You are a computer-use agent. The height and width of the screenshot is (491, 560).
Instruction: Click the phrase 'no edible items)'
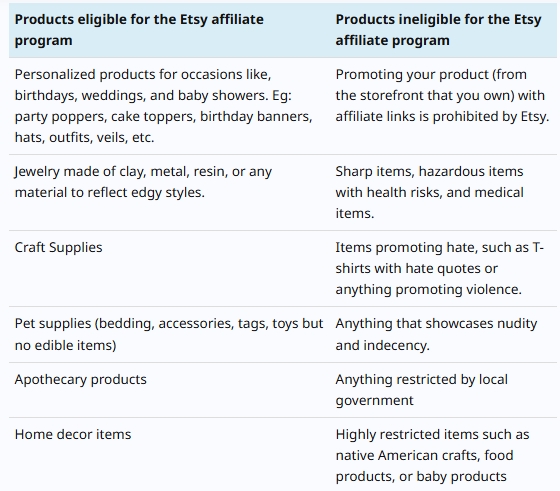65,345
